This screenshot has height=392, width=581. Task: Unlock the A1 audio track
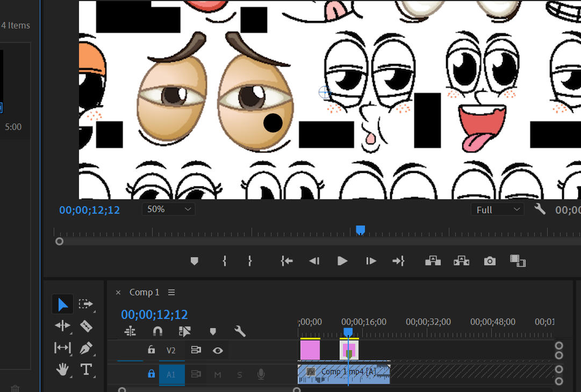pyautogui.click(x=152, y=374)
